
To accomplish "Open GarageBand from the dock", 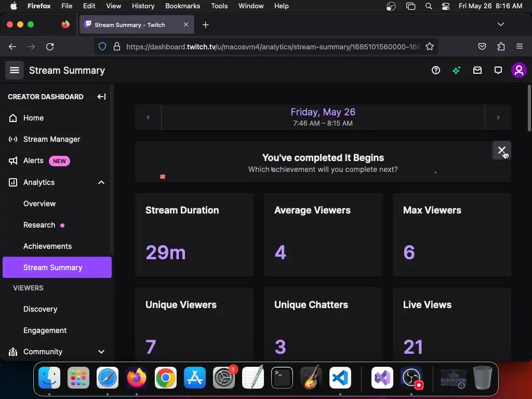I will click(x=311, y=378).
